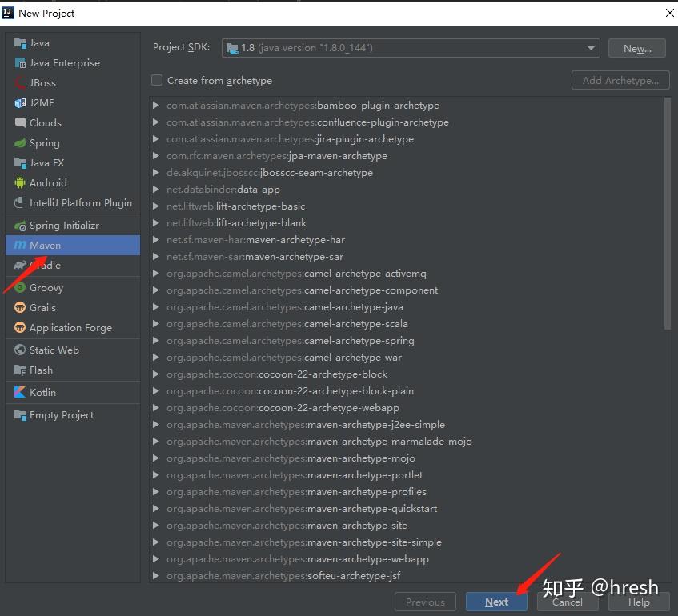678x616 pixels.
Task: Expand jpa-maven-archetype entry
Action: (156, 156)
